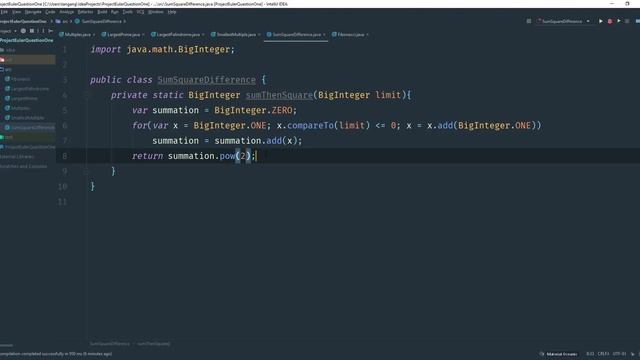Open Fibonacci class in project tree

[18, 79]
